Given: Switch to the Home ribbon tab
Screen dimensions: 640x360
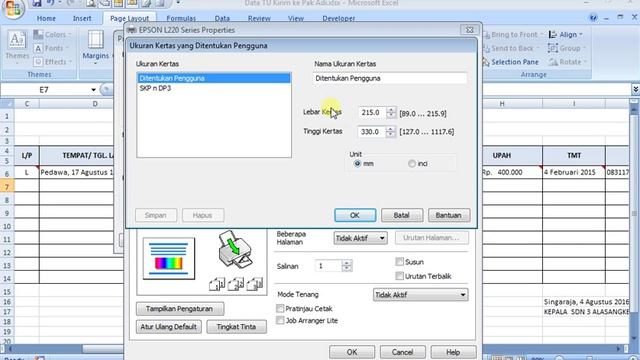Looking at the screenshot, I should [x=46, y=18].
